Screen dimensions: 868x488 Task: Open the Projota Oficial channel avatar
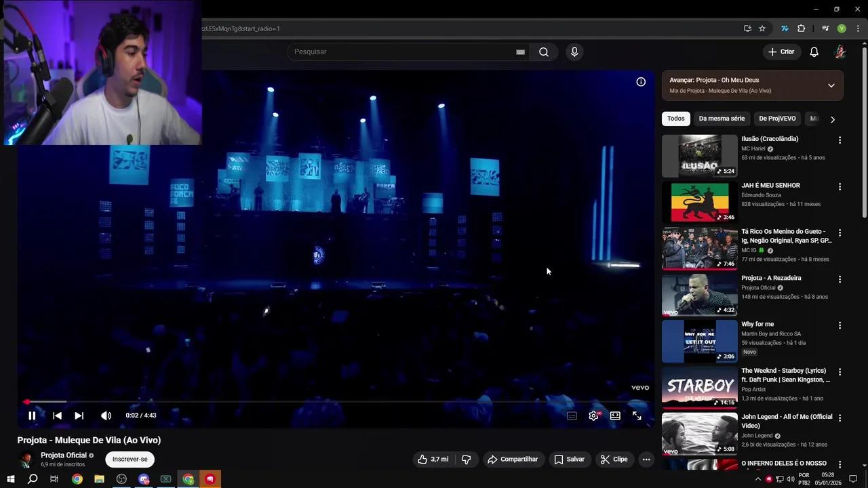pyautogui.click(x=26, y=460)
